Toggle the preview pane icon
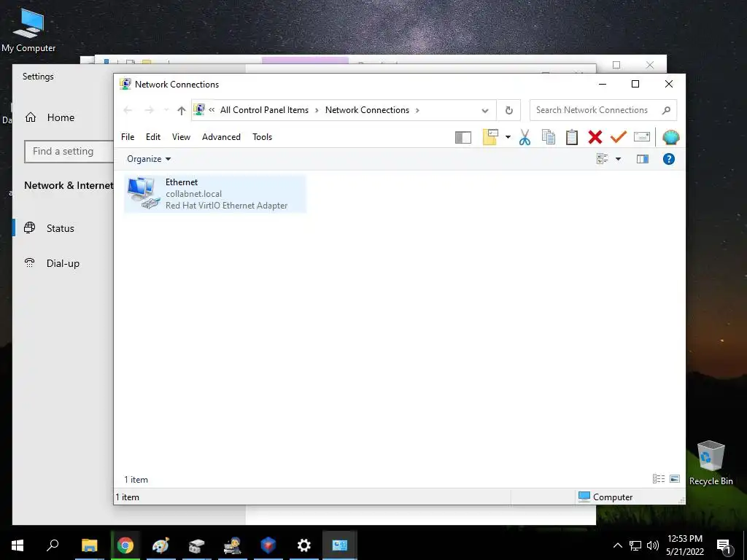 [x=643, y=159]
